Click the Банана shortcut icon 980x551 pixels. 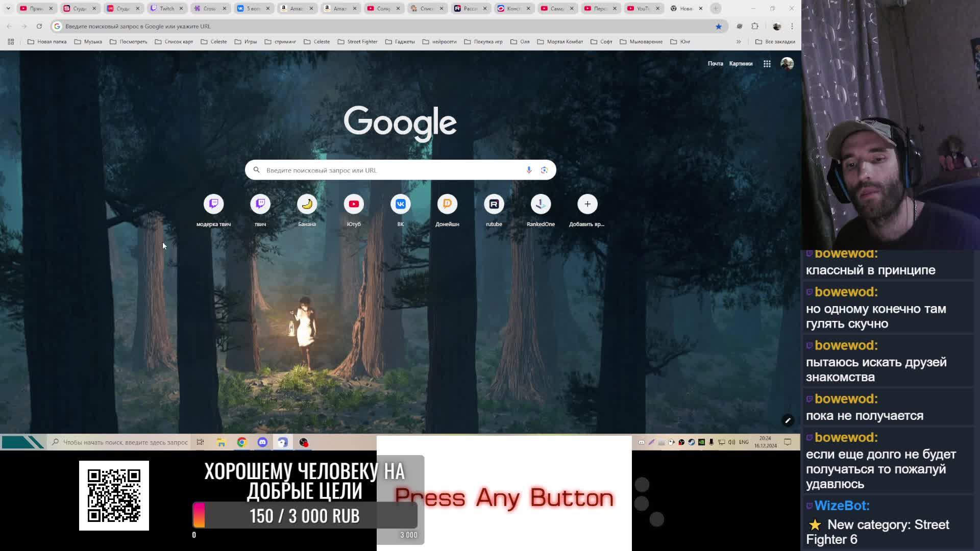307,204
